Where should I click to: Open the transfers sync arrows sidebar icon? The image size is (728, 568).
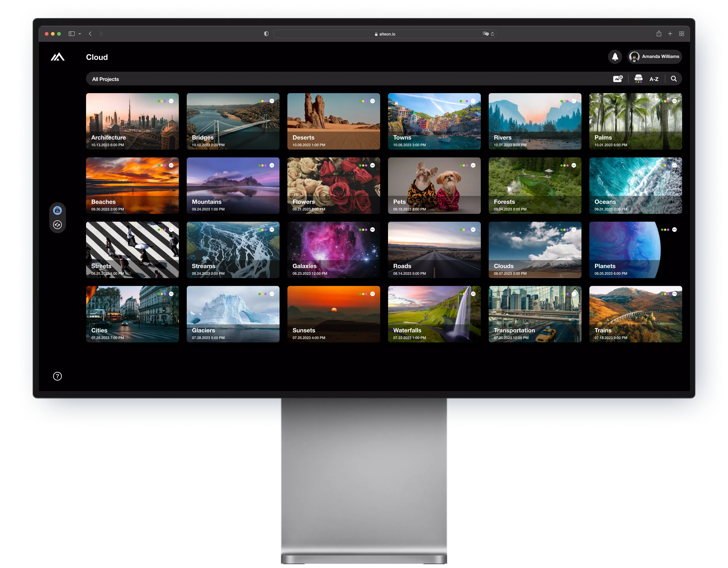tap(57, 225)
